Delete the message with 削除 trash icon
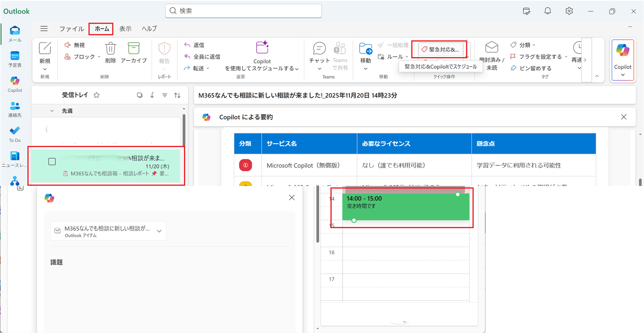The image size is (644, 333). 110,52
